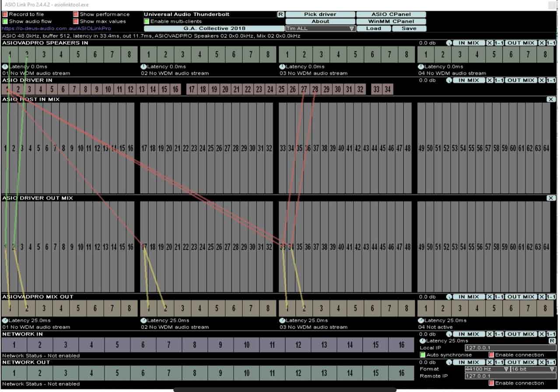Select Network In channel 5
The height and width of the screenshot is (392, 560).
pyautogui.click(x=117, y=345)
